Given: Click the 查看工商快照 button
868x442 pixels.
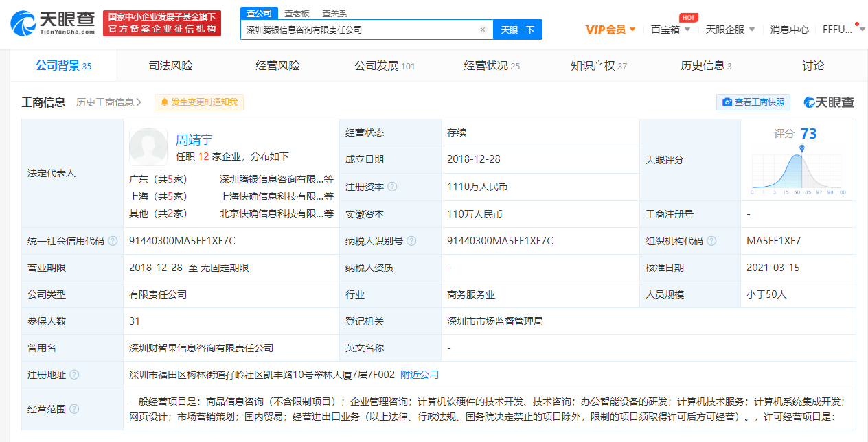Looking at the screenshot, I should coord(753,102).
